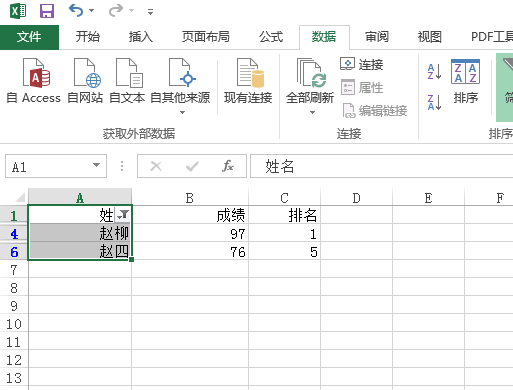Open the undo history dropdown arrow

tap(92, 11)
